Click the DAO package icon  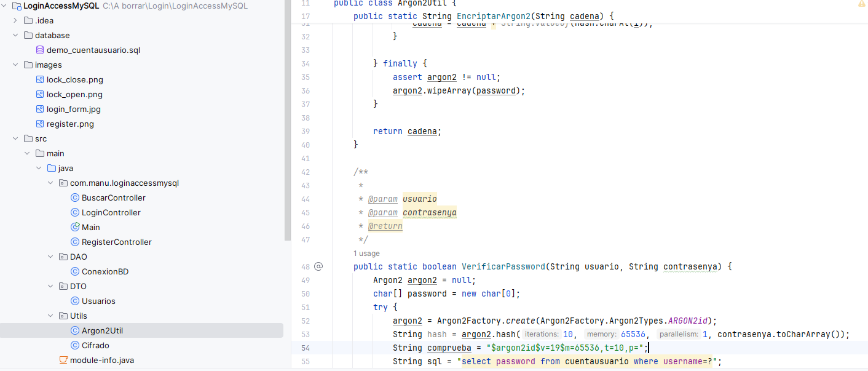point(63,257)
